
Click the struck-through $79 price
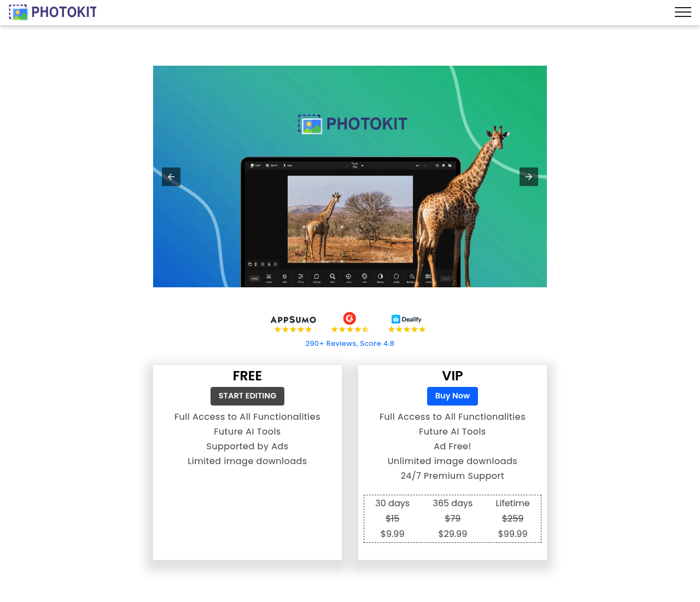point(453,518)
